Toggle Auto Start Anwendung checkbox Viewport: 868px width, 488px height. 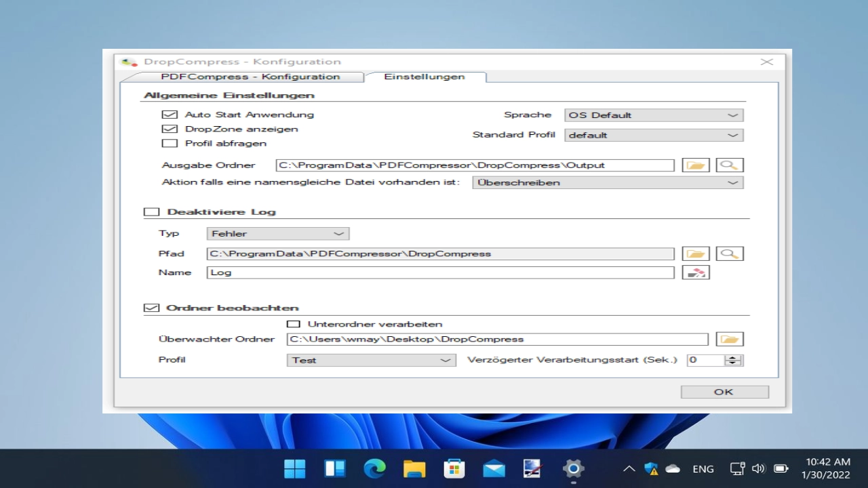[170, 115]
